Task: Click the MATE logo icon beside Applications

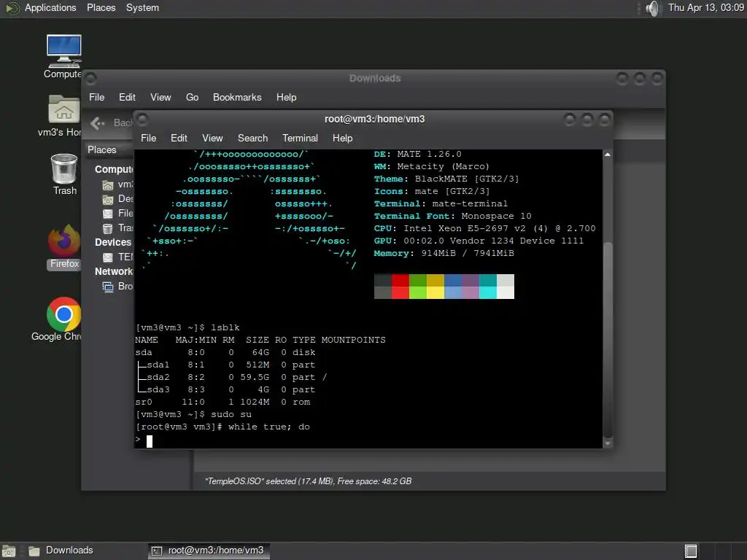Action: click(12, 8)
